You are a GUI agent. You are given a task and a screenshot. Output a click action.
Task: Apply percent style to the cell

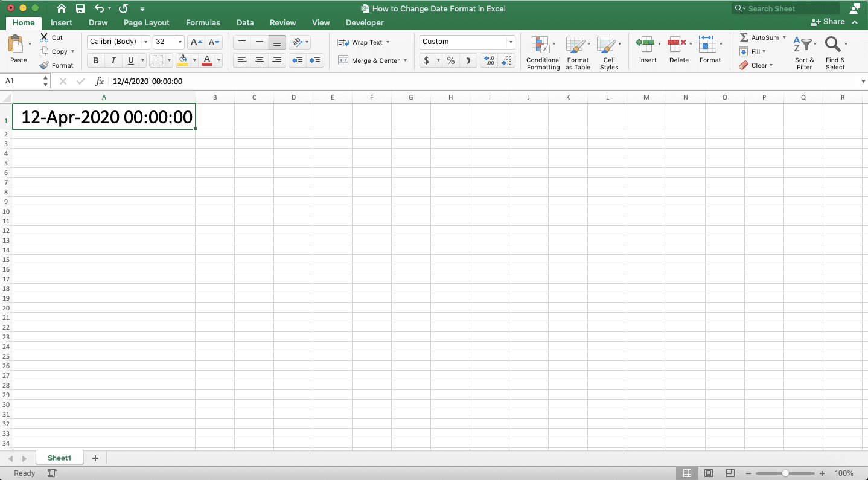tap(450, 60)
